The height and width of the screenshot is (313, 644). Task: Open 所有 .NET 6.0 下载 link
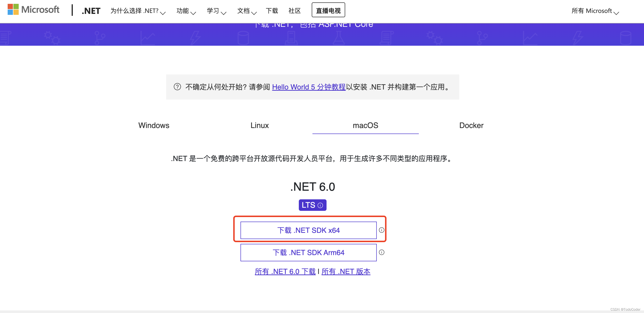click(x=285, y=271)
